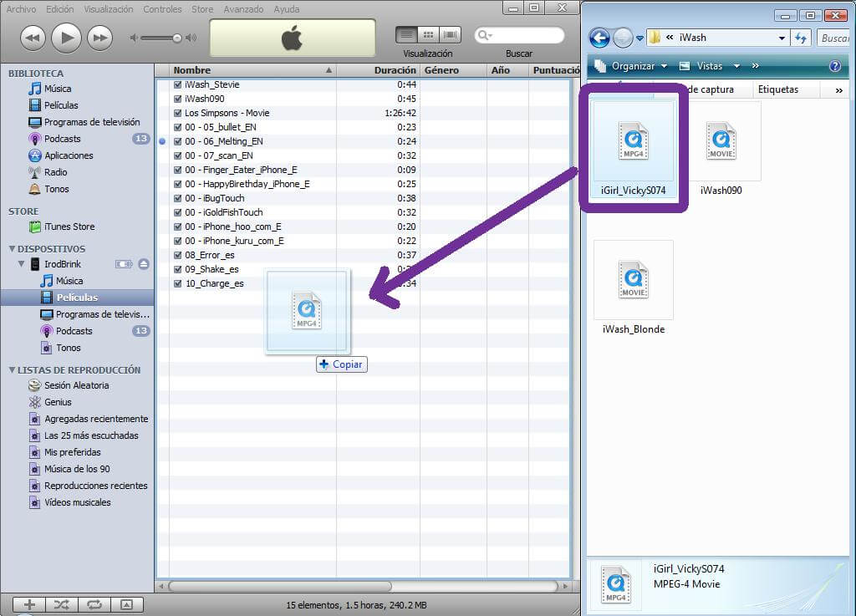
Task: Eject the IrodBrink device
Action: click(x=144, y=264)
